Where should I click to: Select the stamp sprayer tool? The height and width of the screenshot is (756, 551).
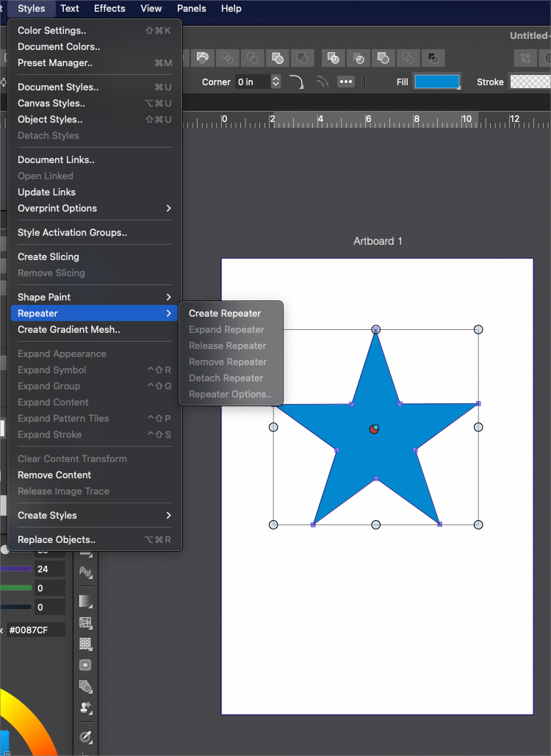coord(85,708)
